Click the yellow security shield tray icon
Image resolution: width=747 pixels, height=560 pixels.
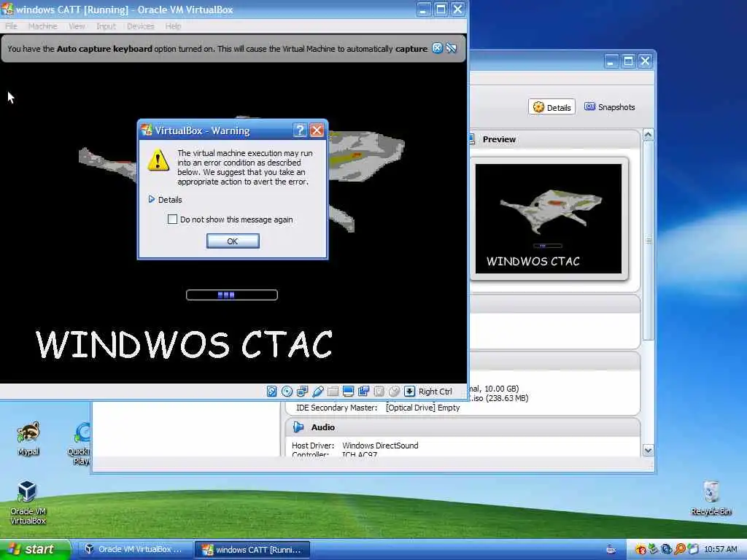click(x=640, y=549)
